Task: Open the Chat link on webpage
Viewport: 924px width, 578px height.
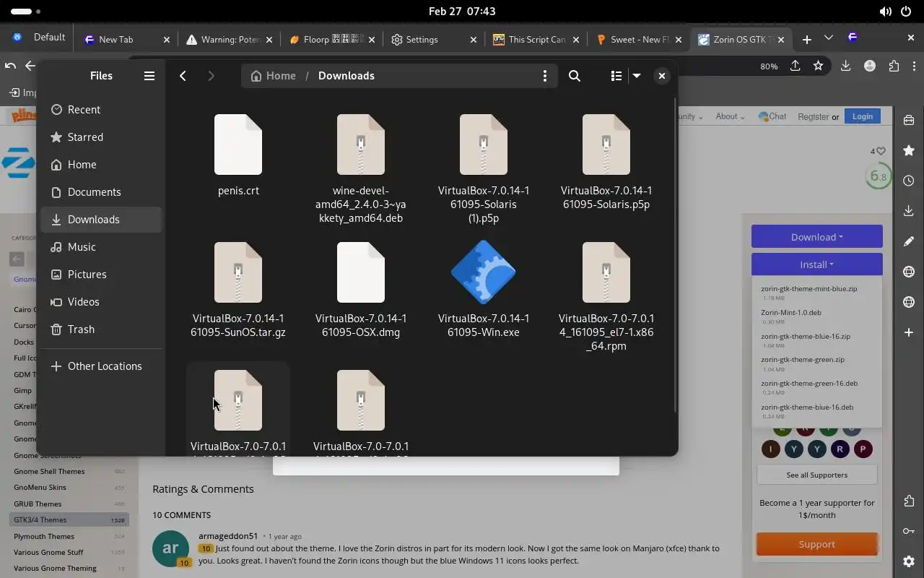Action: click(772, 116)
